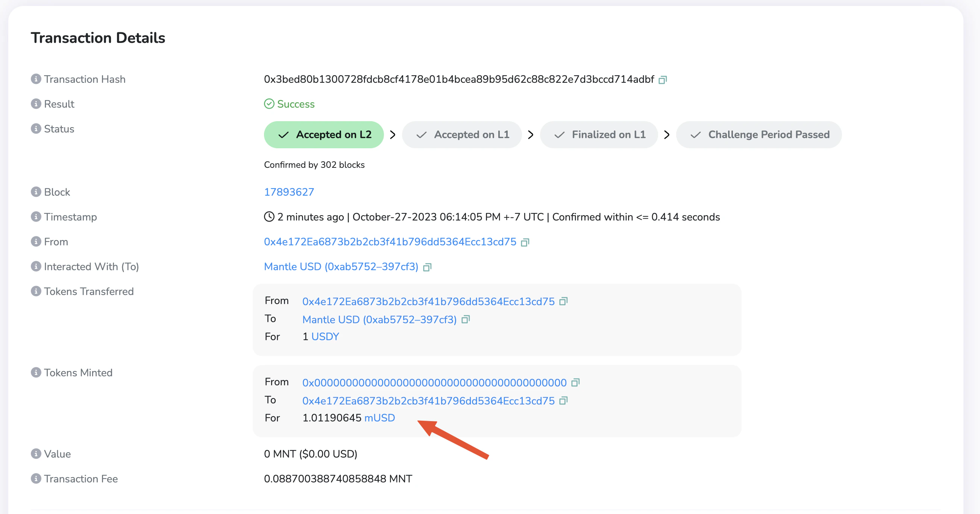
Task: Expand the arrow between Accepted on L2 and L1
Action: pyautogui.click(x=393, y=134)
